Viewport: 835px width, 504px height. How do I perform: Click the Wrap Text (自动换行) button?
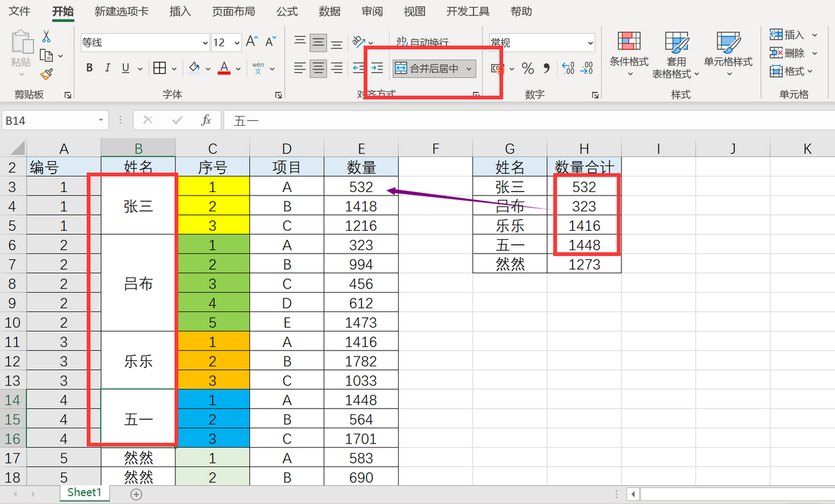click(422, 42)
